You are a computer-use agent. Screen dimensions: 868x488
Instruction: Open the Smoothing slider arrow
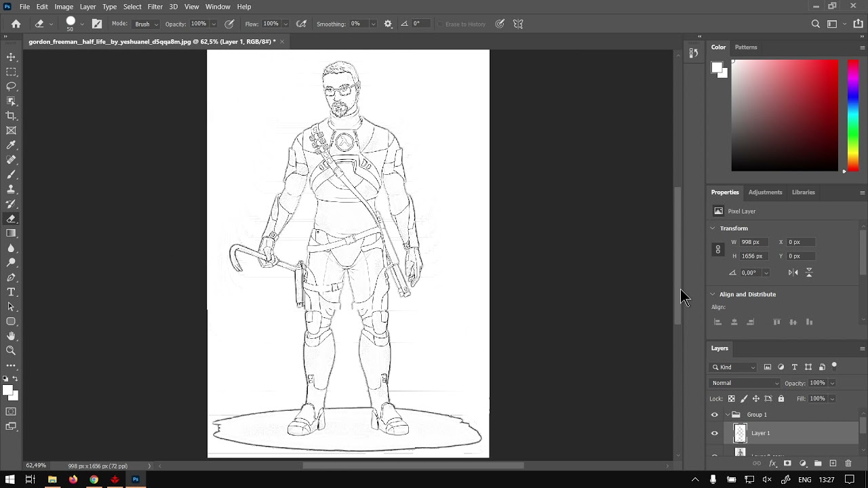tap(373, 24)
